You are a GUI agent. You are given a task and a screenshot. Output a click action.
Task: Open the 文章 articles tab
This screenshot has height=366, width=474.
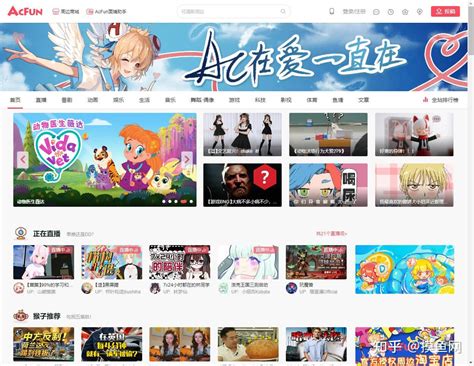(x=364, y=100)
